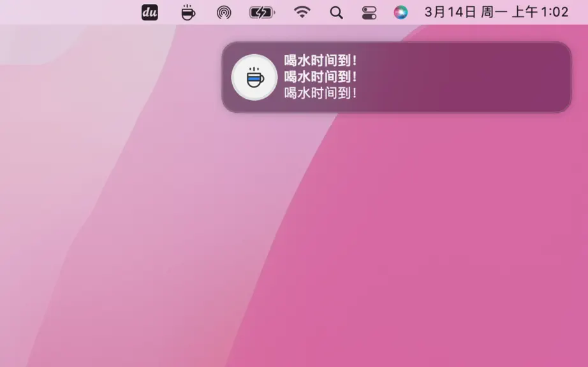Select the second 喝水时间到! line

[x=320, y=76]
